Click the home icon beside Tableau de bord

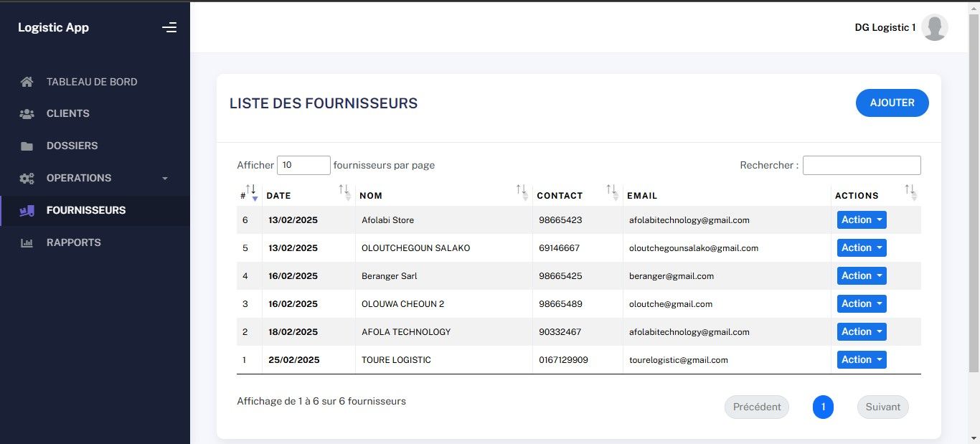click(x=27, y=82)
